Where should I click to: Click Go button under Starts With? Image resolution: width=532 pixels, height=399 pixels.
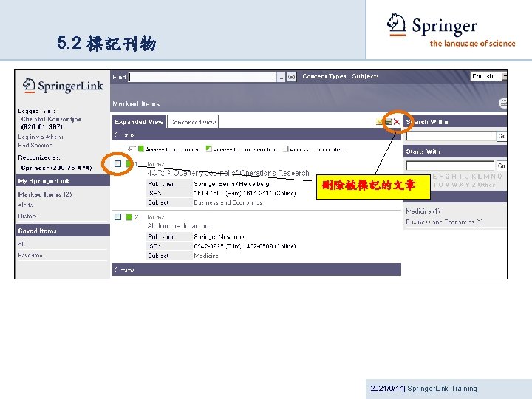[x=502, y=166]
